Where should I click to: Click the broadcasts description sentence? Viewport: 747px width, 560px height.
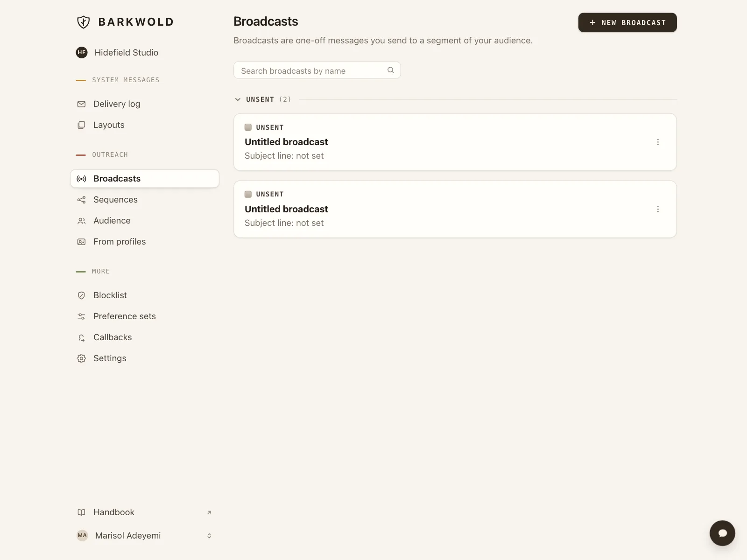tap(383, 41)
